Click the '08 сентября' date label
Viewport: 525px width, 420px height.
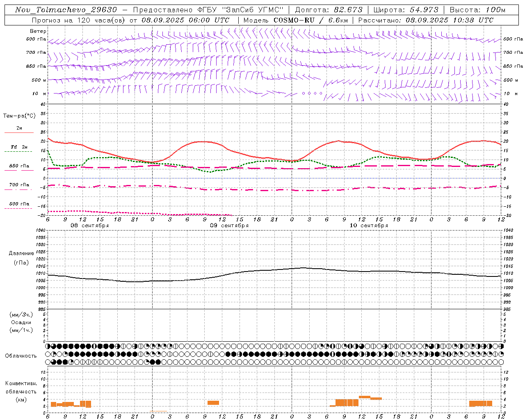point(90,226)
